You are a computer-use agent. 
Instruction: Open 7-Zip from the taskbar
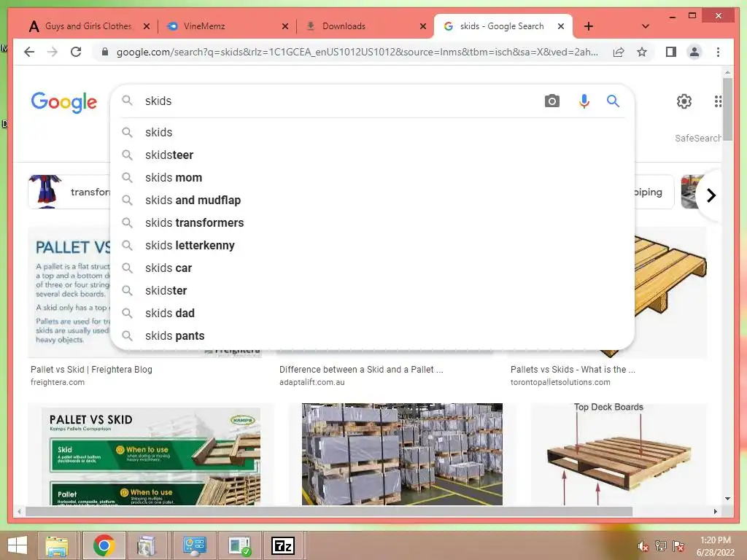(283, 545)
